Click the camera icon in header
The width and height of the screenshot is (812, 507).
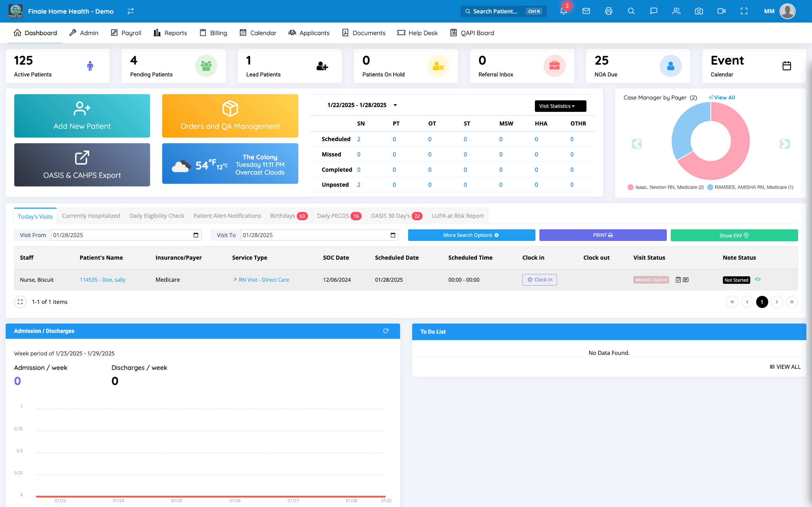[698, 11]
